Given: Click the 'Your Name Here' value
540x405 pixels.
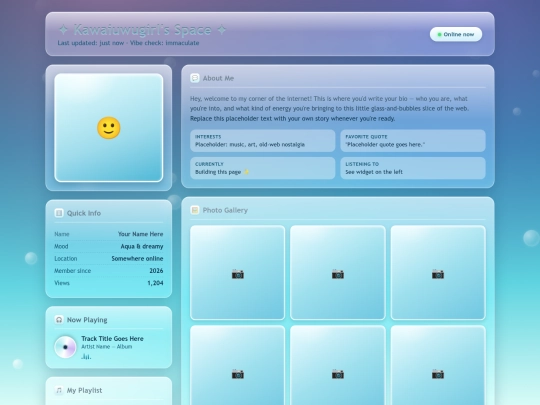Looking at the screenshot, I should (141, 234).
